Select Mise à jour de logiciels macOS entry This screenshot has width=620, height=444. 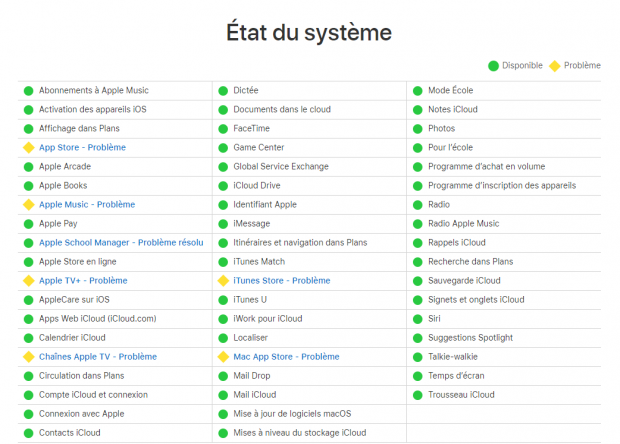292,414
